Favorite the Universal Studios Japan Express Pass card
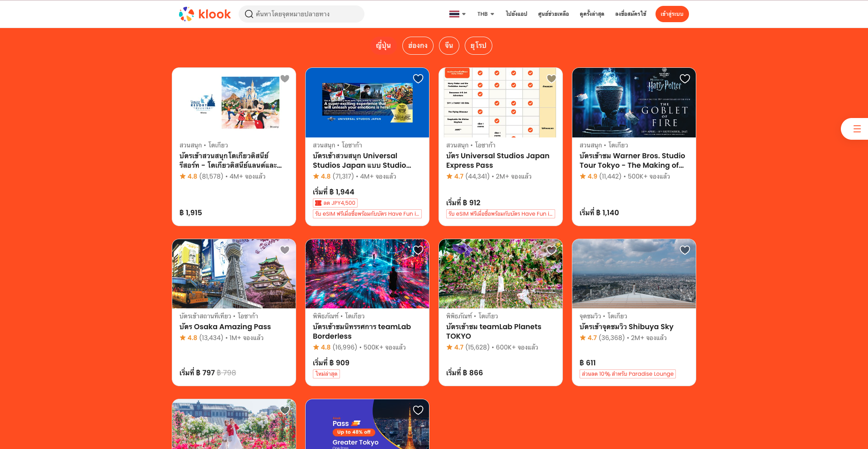This screenshot has width=868, height=449. pyautogui.click(x=552, y=79)
